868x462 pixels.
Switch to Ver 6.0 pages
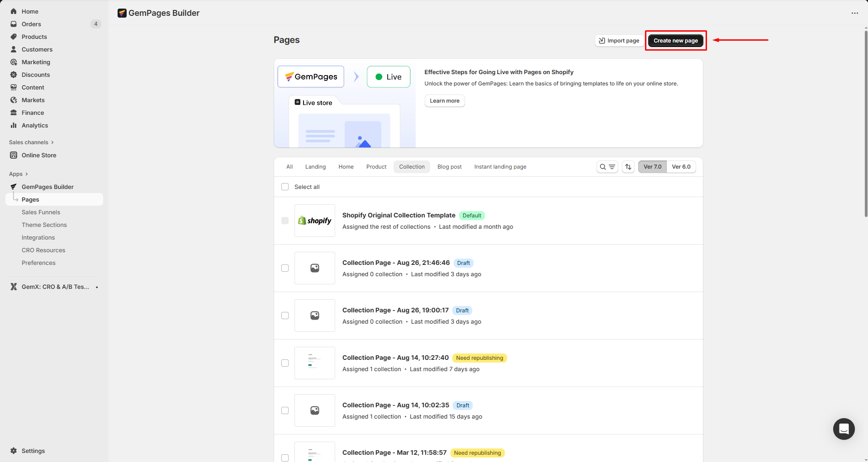(681, 167)
